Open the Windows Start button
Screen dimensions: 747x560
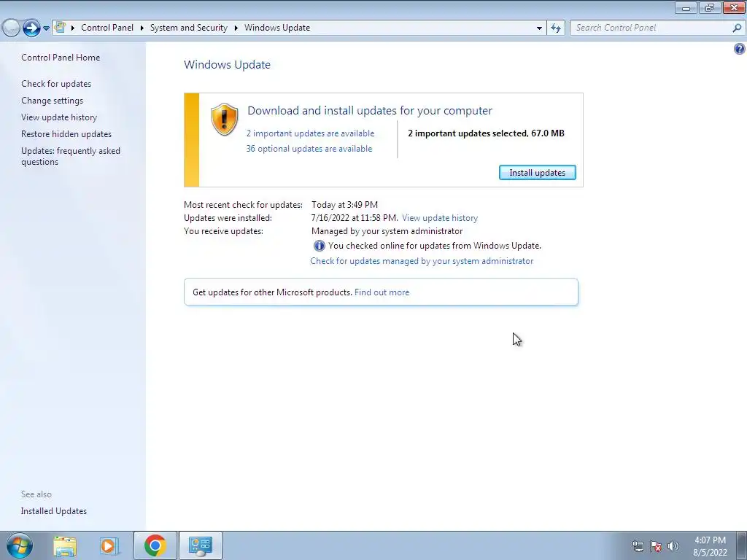coord(19,545)
